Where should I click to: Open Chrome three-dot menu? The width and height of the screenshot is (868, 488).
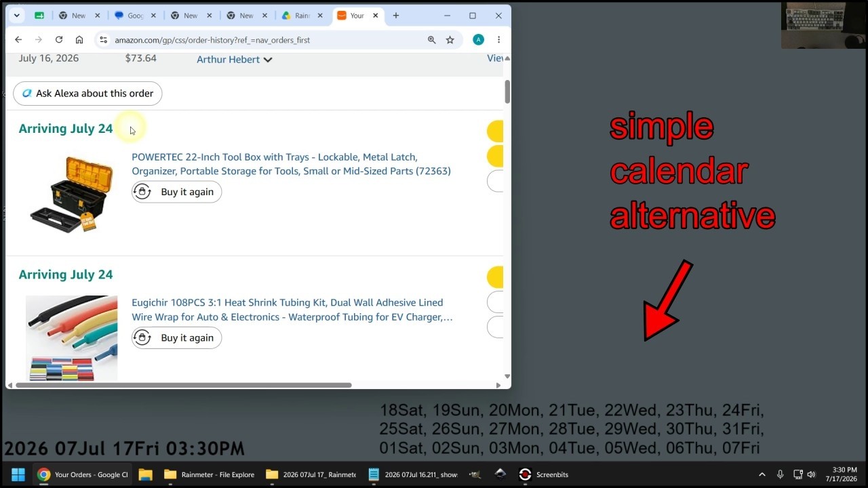(x=498, y=40)
